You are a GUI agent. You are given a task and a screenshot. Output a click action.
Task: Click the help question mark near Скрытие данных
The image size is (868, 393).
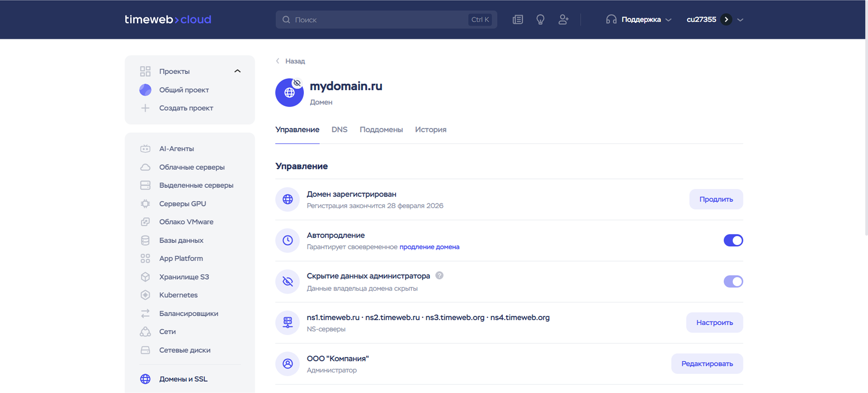click(439, 276)
